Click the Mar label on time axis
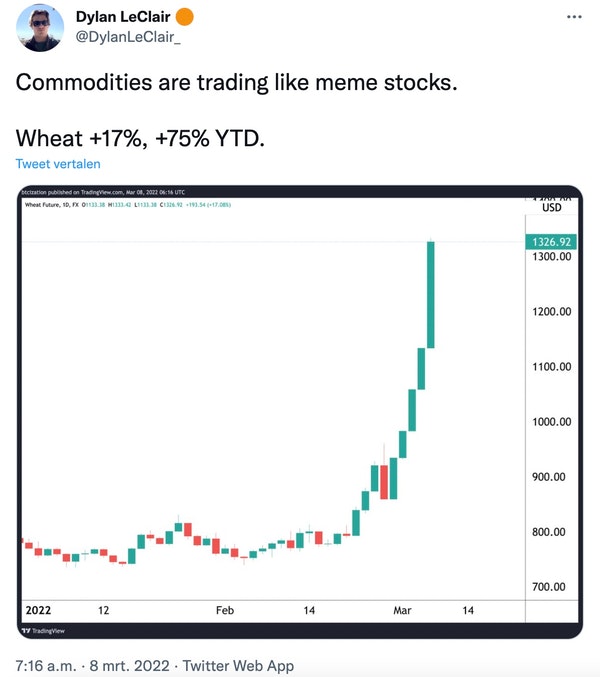This screenshot has width=600, height=677. click(403, 609)
